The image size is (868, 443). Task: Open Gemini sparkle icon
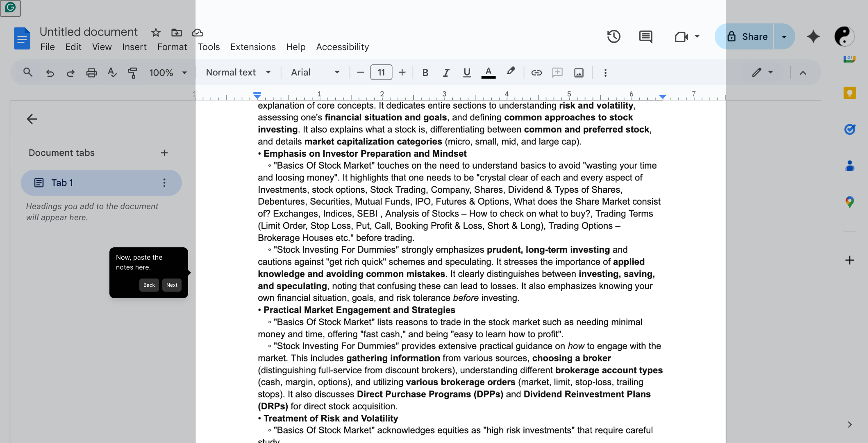click(x=813, y=37)
